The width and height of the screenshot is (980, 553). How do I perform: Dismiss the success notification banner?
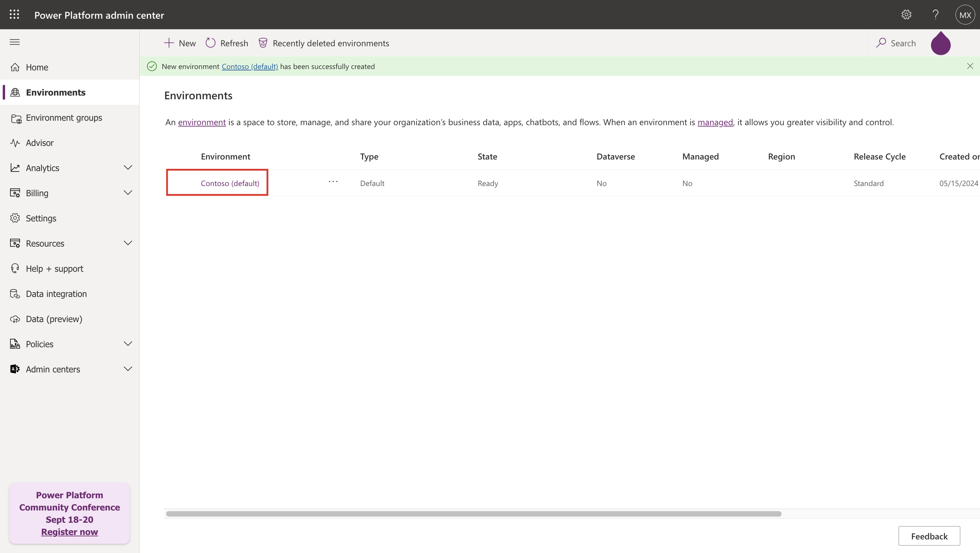click(970, 66)
